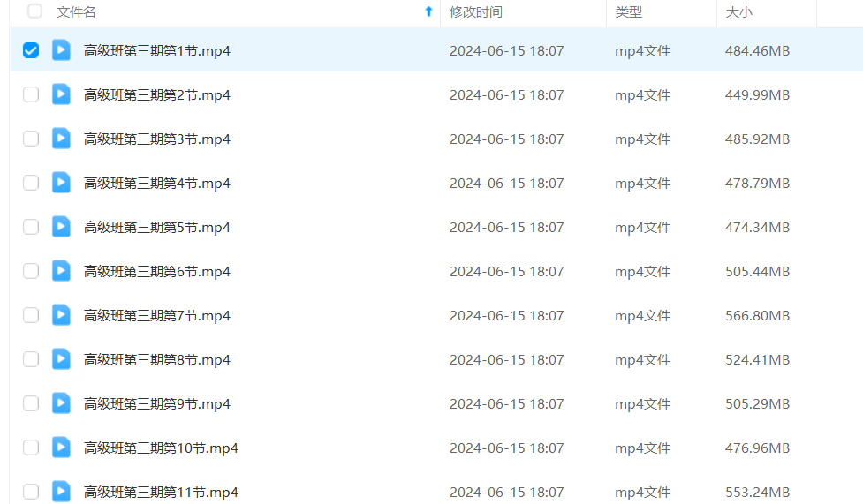Click the 566.80MB size cell of 第7节
The width and height of the screenshot is (863, 504).
[x=757, y=316]
